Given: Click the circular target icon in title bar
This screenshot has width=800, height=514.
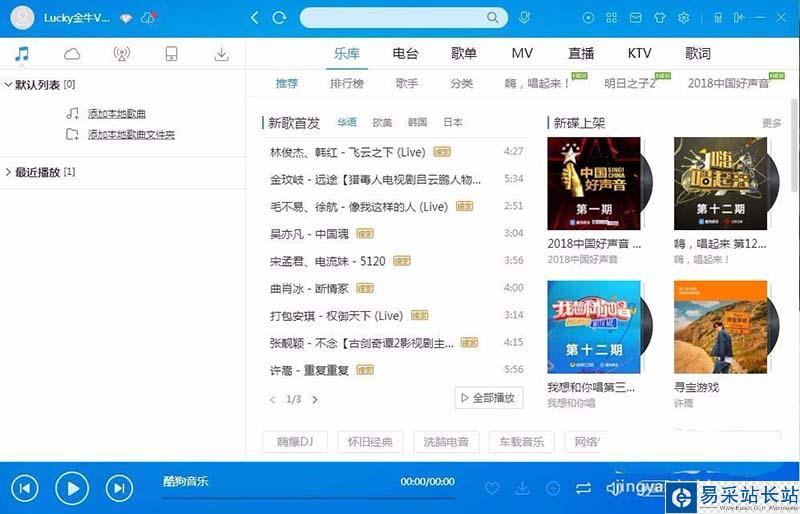Looking at the screenshot, I should click(588, 18).
